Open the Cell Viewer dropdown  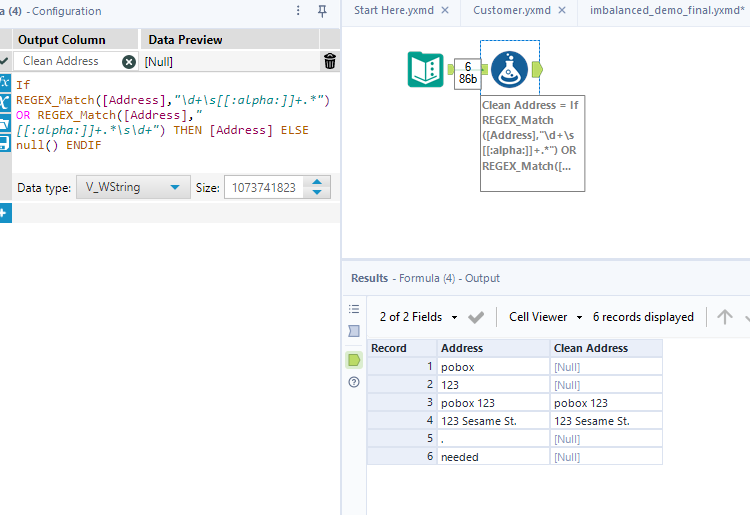545,317
